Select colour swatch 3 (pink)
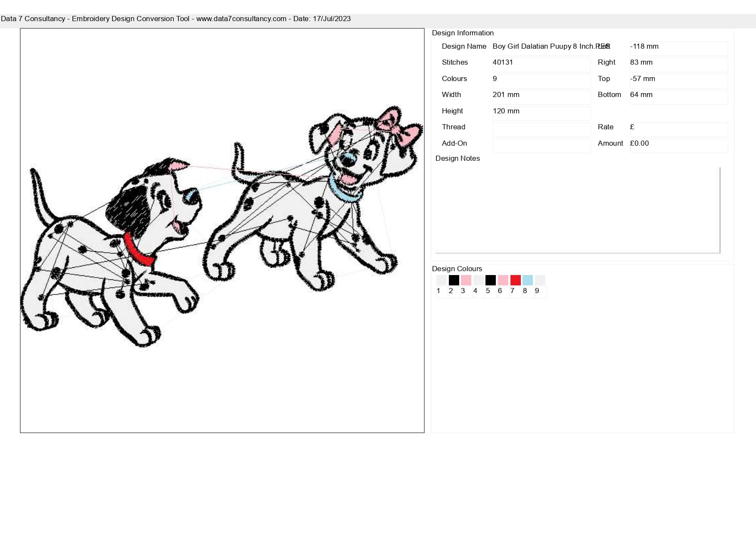 [466, 280]
